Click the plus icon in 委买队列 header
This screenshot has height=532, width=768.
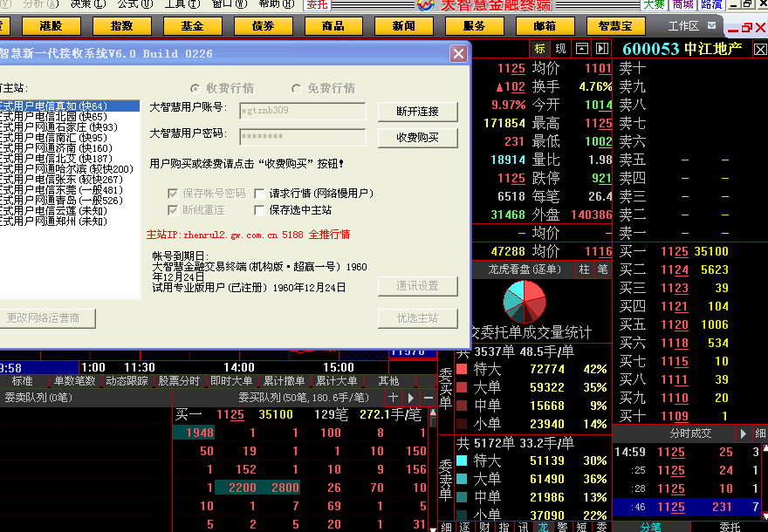(x=393, y=398)
